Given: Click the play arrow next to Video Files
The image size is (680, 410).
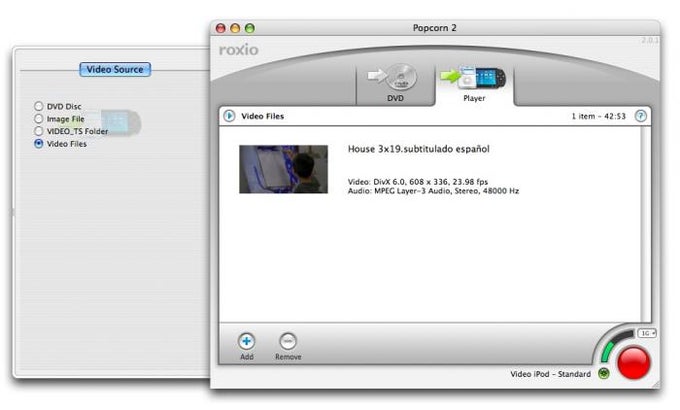Looking at the screenshot, I should (229, 116).
